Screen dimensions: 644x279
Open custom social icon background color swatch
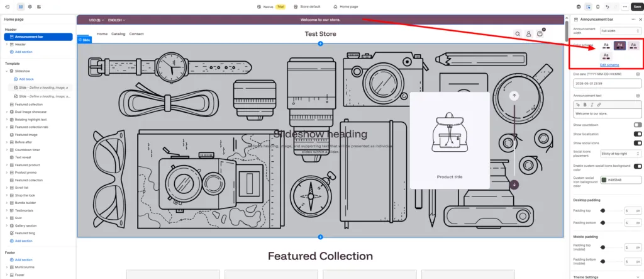click(604, 180)
